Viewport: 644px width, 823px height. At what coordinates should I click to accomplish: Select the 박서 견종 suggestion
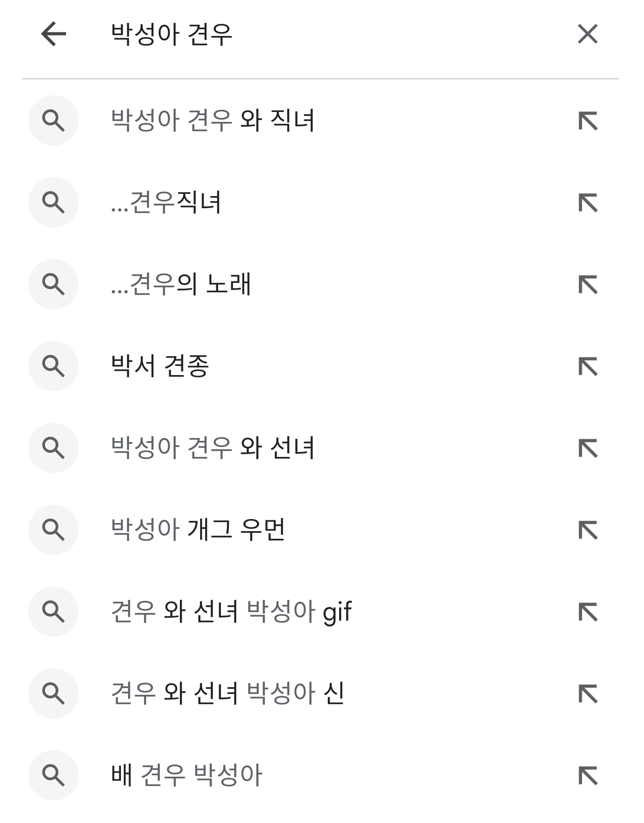point(160,366)
